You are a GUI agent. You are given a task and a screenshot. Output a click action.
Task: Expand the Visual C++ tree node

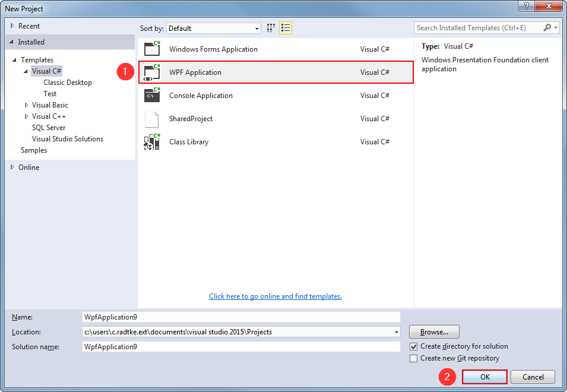click(x=26, y=116)
